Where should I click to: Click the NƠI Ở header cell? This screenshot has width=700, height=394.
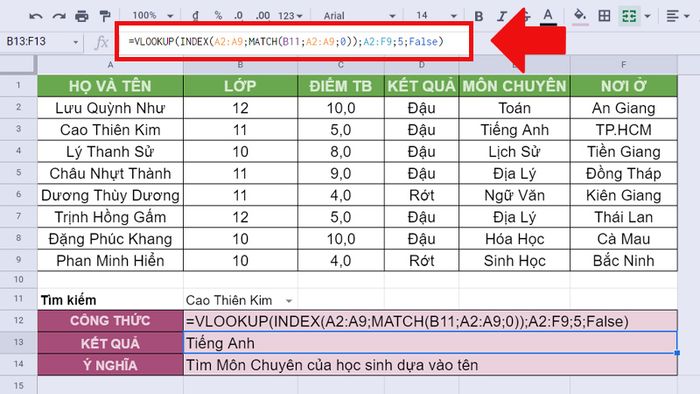pyautogui.click(x=624, y=86)
